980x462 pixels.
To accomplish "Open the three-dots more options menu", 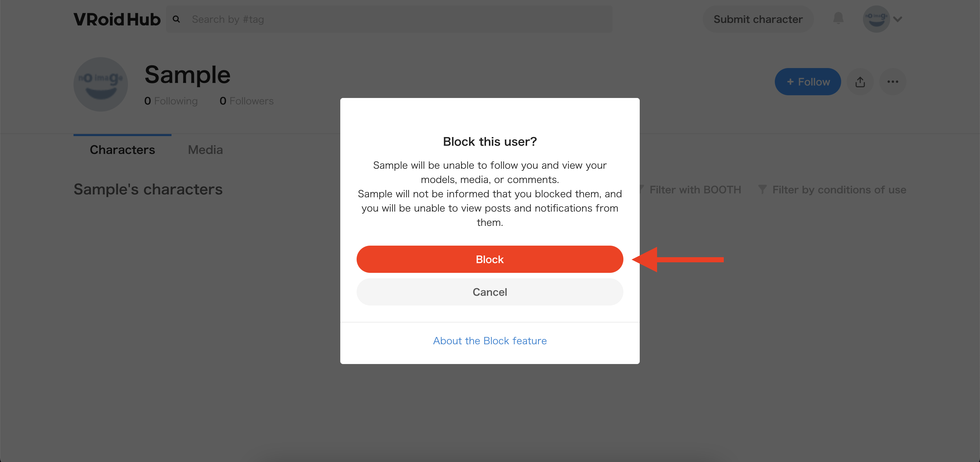I will tap(893, 82).
